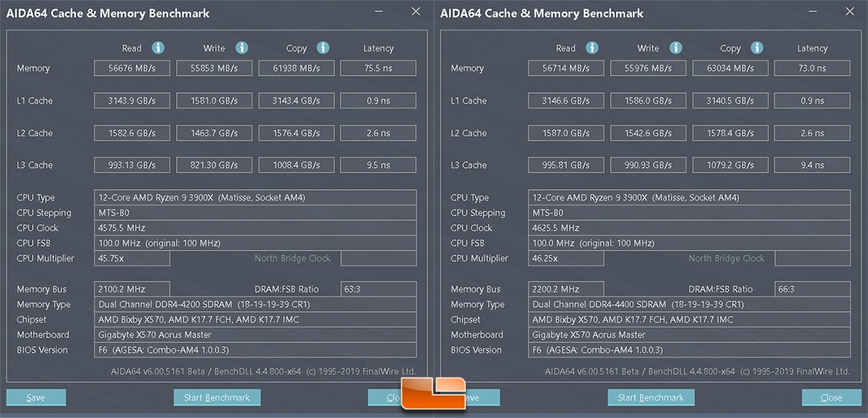Click Close button in right window

click(832, 397)
